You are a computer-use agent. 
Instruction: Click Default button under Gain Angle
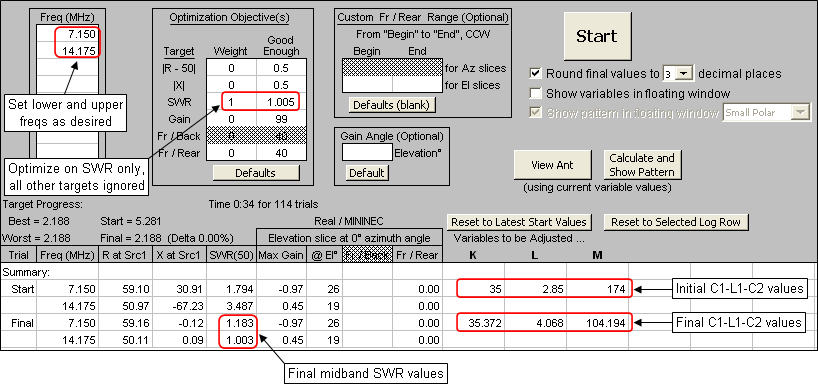coord(367,173)
